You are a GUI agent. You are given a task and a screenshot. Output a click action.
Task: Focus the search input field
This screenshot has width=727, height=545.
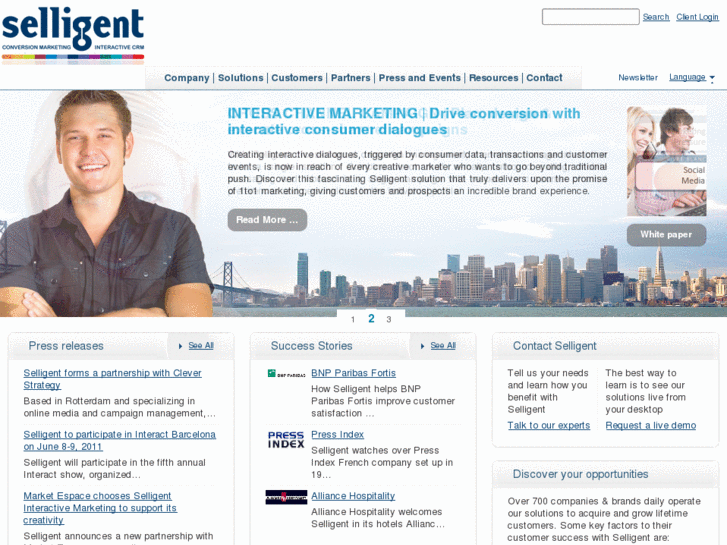coord(590,17)
